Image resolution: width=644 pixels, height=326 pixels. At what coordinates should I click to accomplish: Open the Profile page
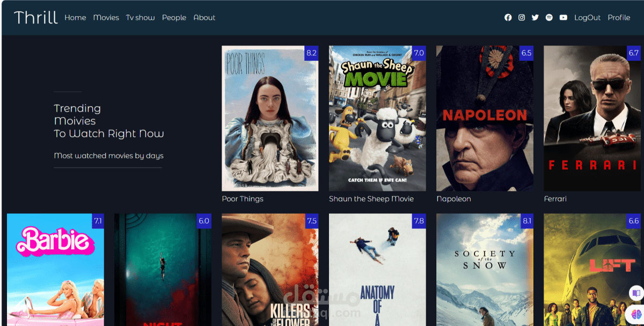[x=619, y=18]
